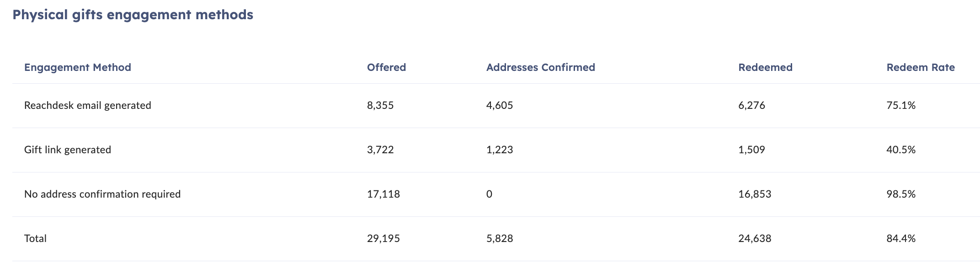
Task: Click the 40.5% redeem rate cell
Action: click(901, 150)
